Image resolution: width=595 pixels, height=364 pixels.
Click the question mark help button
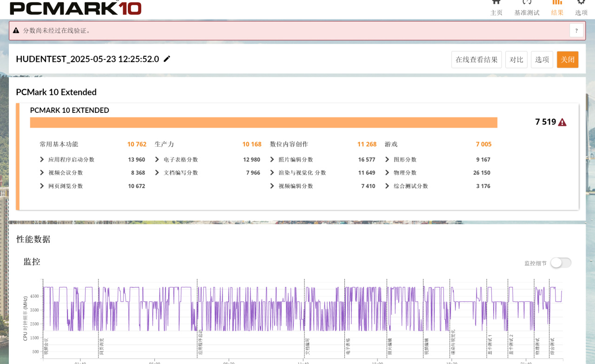click(x=576, y=31)
